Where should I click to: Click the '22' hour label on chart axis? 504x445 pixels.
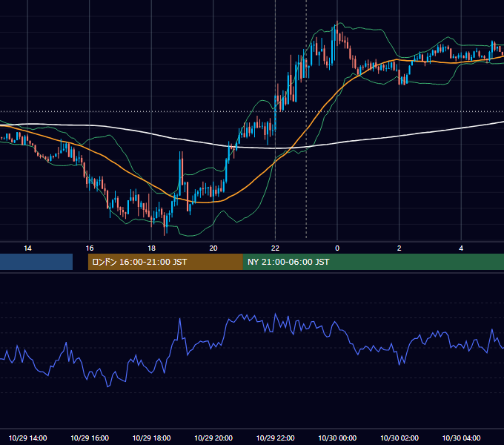[275, 248]
